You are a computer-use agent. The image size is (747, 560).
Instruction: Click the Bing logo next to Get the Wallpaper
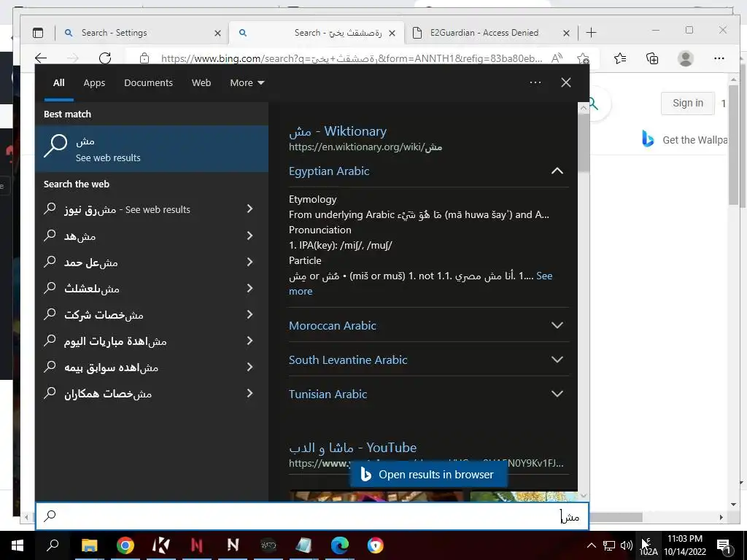tap(648, 139)
